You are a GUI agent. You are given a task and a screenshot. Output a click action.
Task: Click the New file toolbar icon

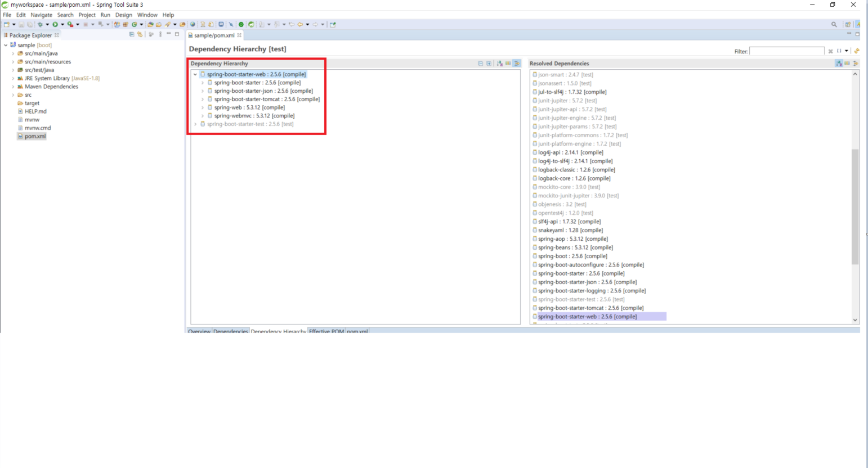[x=7, y=24]
